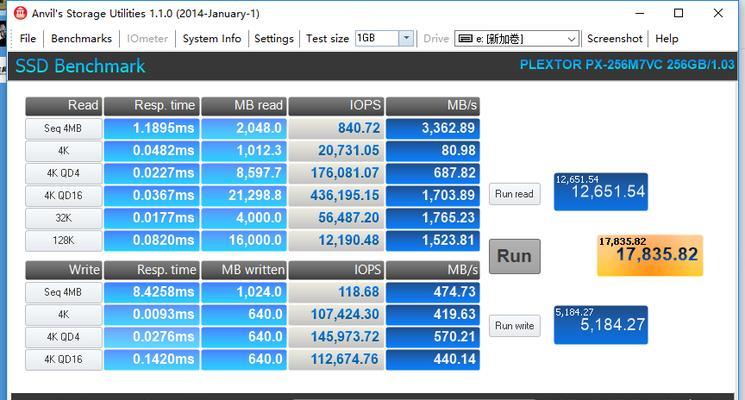Click the large Run button
This screenshot has width=745, height=400.
point(515,256)
